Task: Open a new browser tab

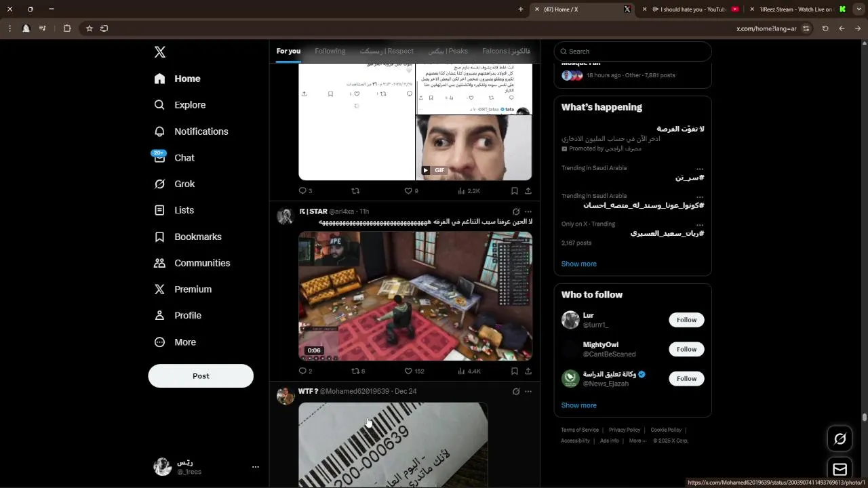Action: 520,9
